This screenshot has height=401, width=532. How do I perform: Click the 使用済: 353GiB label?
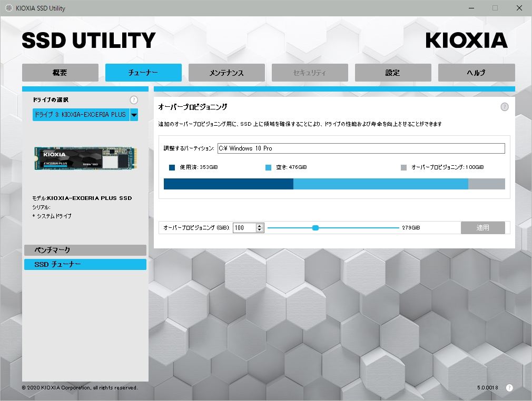199,167
